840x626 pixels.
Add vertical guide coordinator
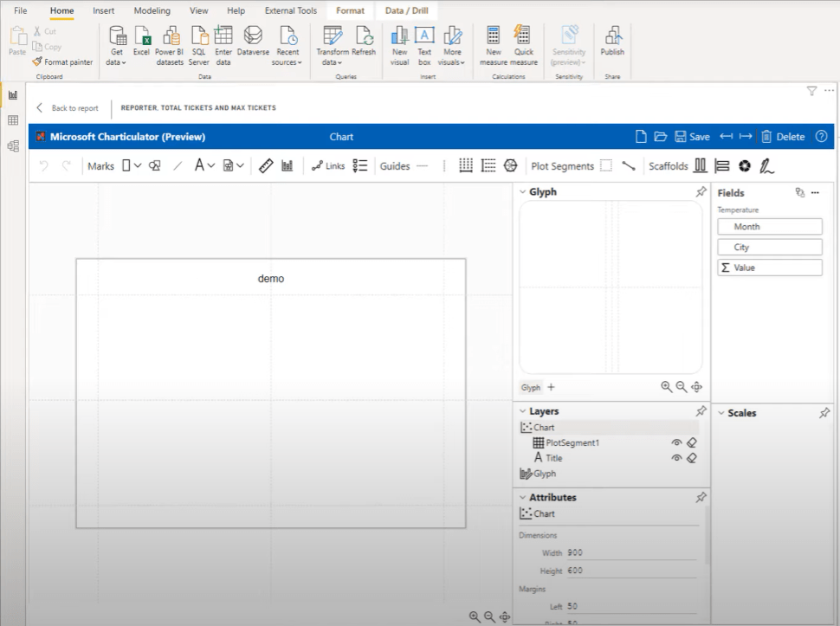click(x=488, y=166)
